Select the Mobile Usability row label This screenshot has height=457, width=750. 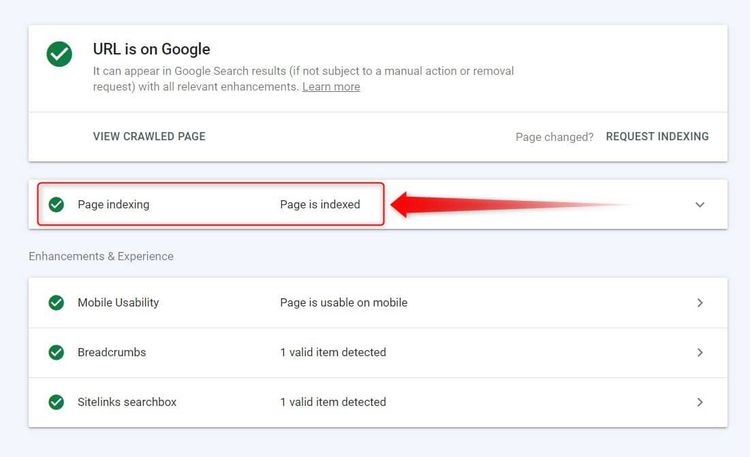pos(118,302)
